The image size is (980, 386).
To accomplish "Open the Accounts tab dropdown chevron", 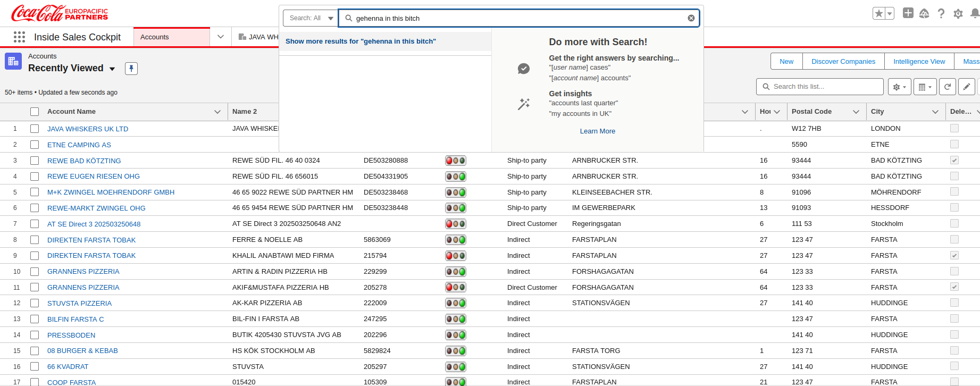I will click(x=221, y=37).
